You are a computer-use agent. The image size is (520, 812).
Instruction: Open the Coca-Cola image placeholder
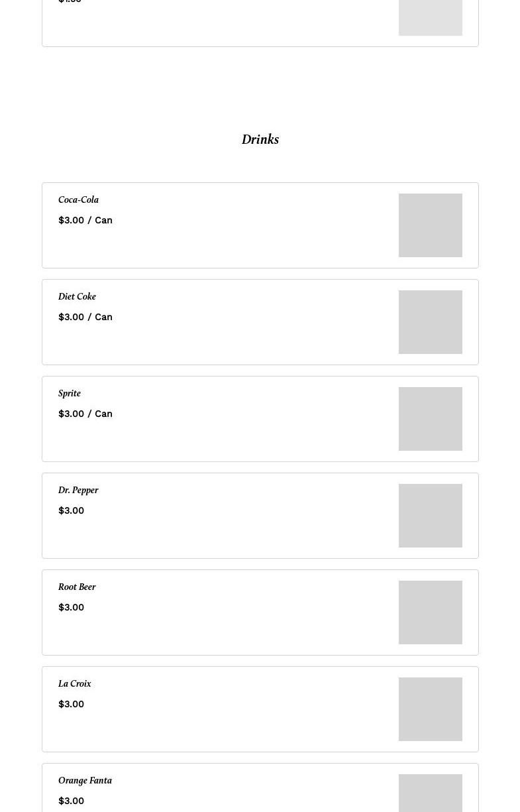click(x=430, y=225)
